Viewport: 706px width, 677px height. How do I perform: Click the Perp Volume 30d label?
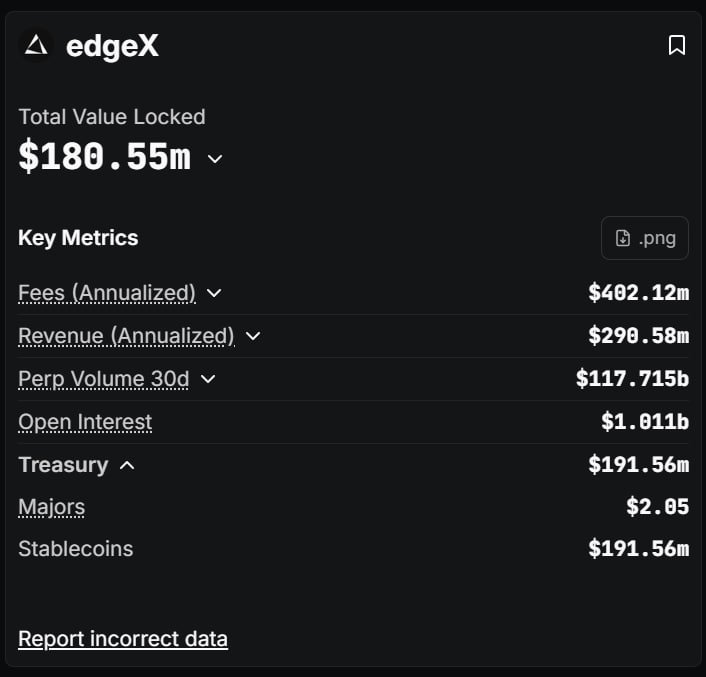pyautogui.click(x=103, y=379)
